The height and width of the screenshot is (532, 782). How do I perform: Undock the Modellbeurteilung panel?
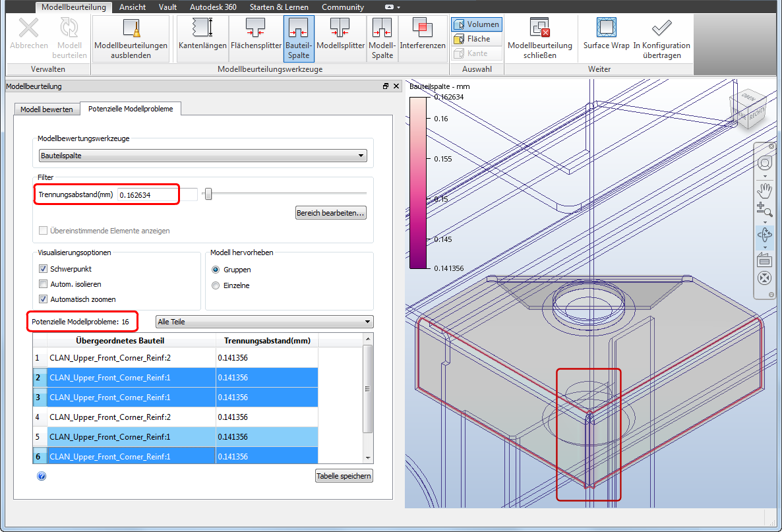[386, 86]
